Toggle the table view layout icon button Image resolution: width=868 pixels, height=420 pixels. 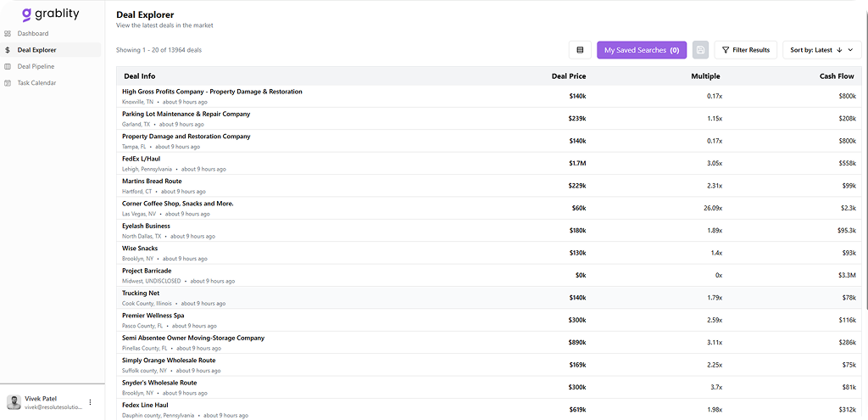tap(580, 50)
